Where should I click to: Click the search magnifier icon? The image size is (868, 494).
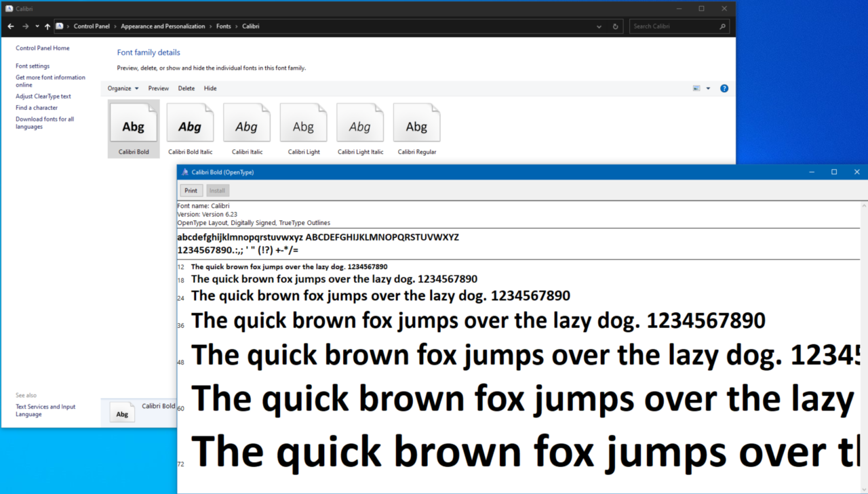[722, 26]
